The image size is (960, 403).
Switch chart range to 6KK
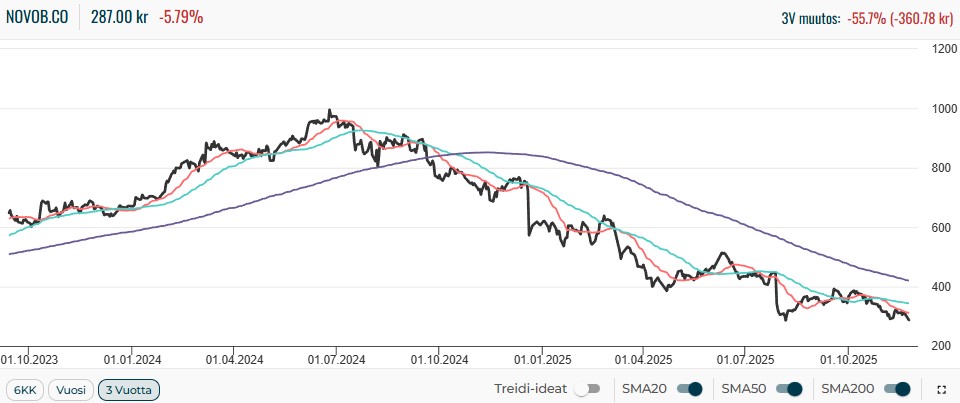coord(24,389)
